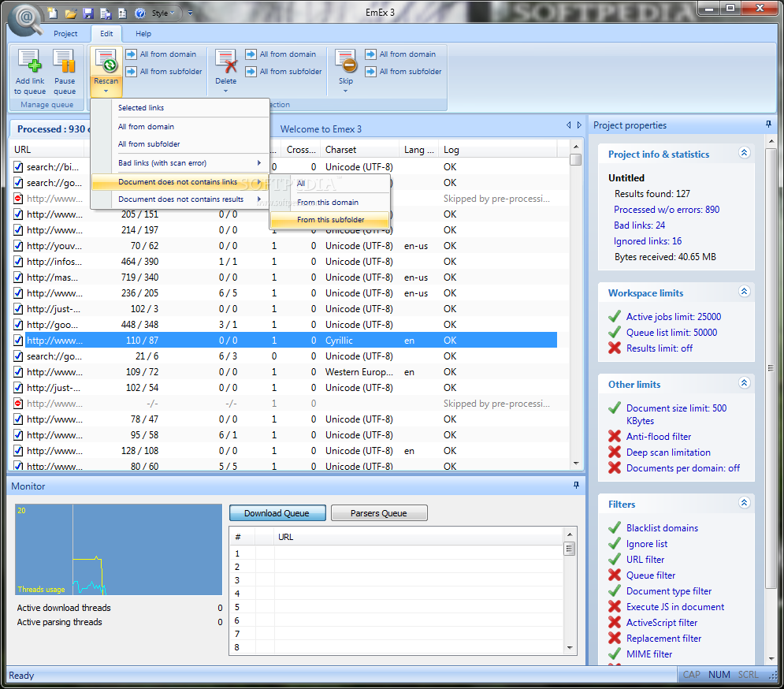
Task: Open the Style dropdown
Action: pyautogui.click(x=164, y=13)
